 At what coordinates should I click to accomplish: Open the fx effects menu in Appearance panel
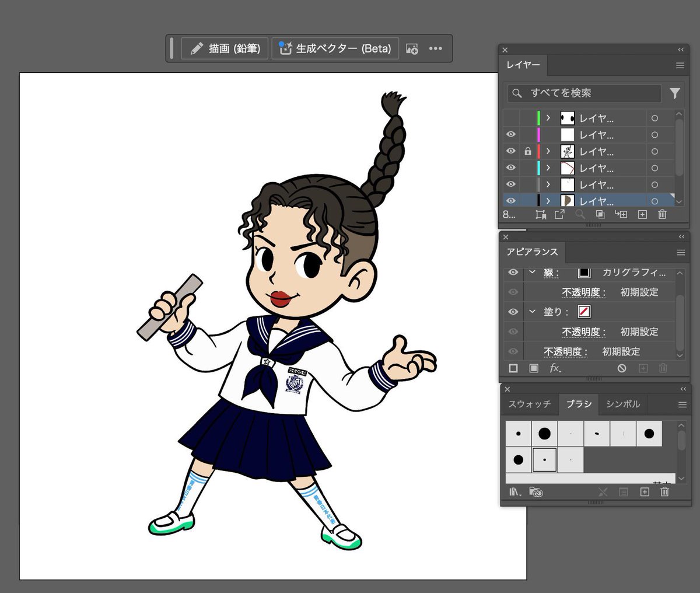coord(555,368)
